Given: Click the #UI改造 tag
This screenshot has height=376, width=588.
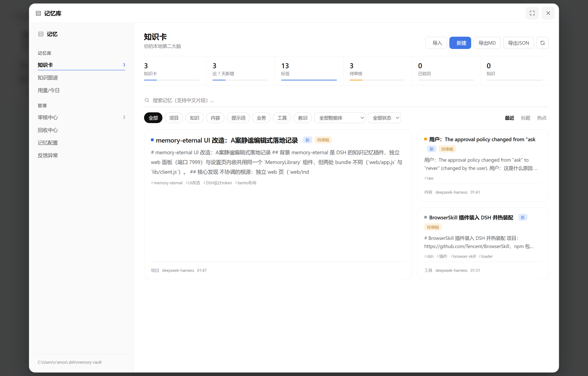Looking at the screenshot, I should click(x=193, y=183).
